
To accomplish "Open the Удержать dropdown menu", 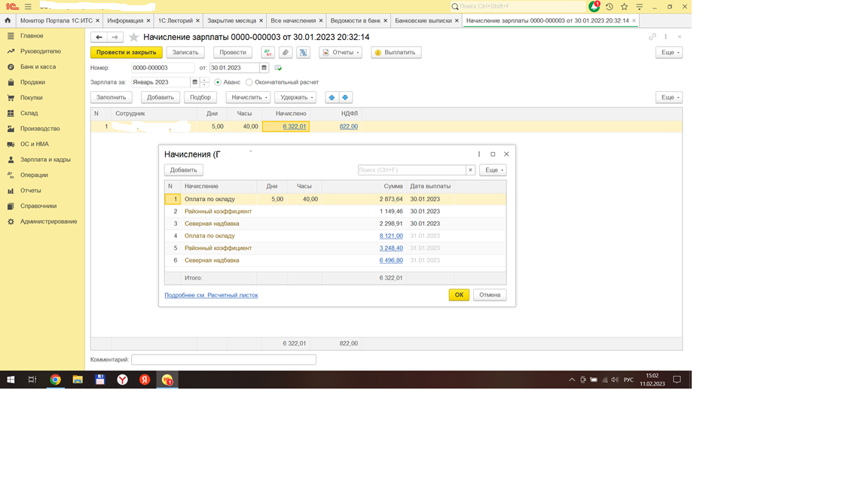I will click(295, 97).
